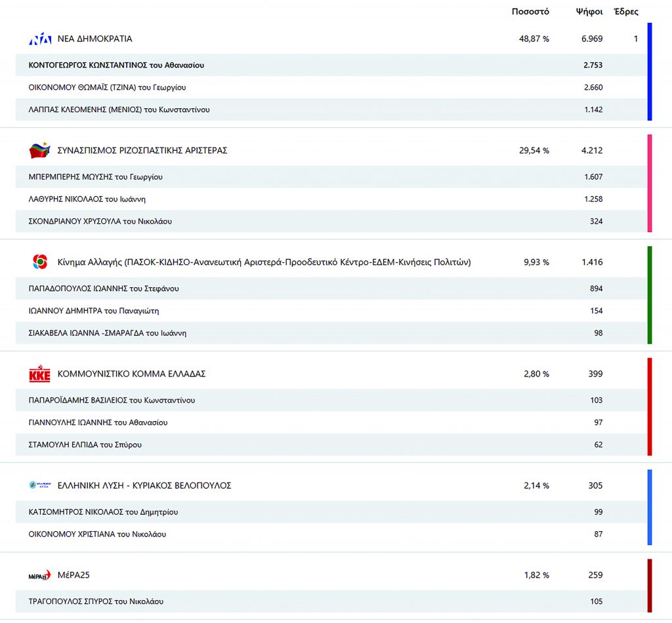This screenshot has height=623, width=672.
Task: Click the Ποσοστό column header
Action: tap(530, 12)
